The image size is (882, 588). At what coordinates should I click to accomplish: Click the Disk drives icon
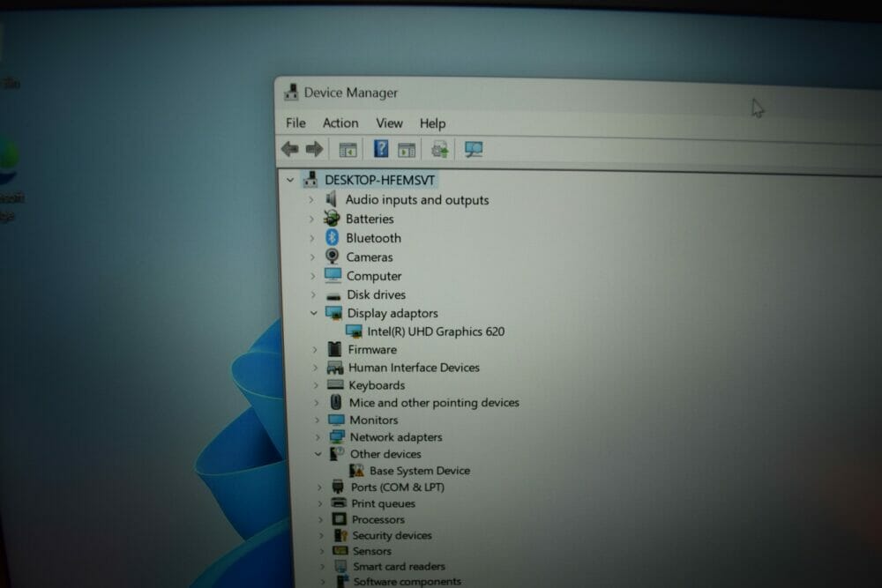tap(333, 295)
